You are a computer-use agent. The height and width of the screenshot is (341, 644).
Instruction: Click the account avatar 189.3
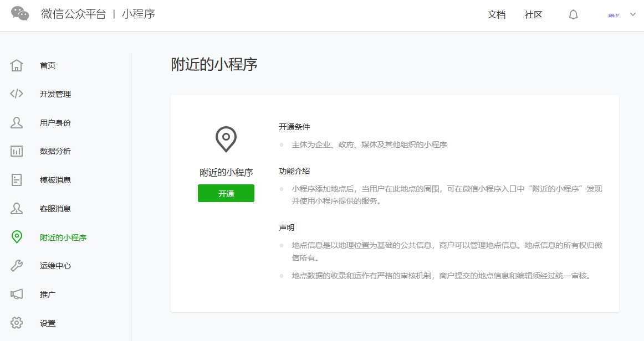click(x=613, y=15)
